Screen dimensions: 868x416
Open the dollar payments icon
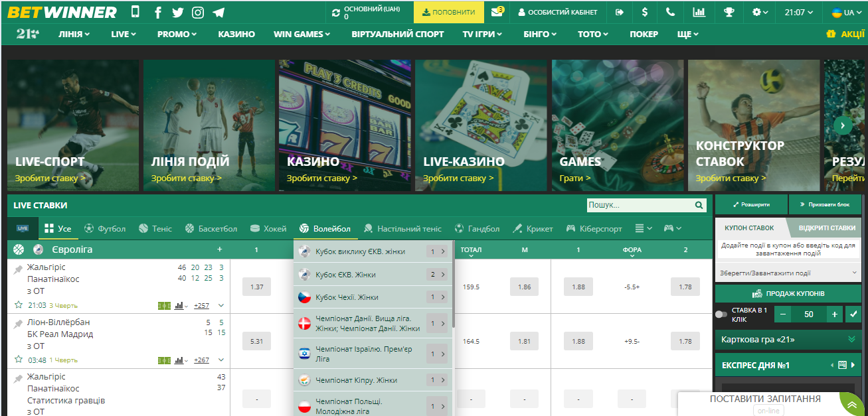pyautogui.click(x=645, y=12)
